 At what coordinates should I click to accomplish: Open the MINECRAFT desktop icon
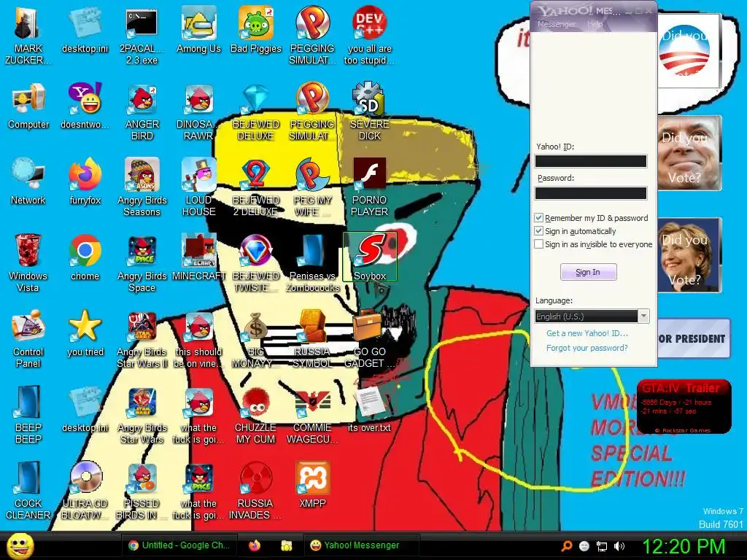[198, 257]
